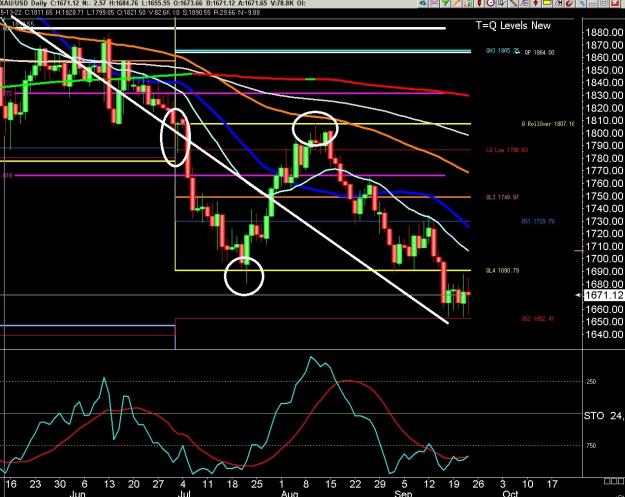The image size is (625, 497).
Task: Click the green down-arrow toolbar icon
Action: point(445,3)
